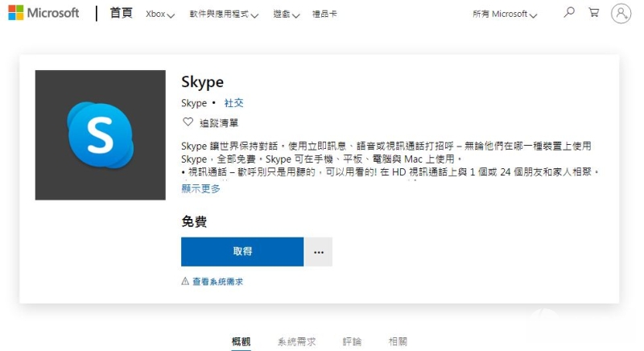The width and height of the screenshot is (644, 351).
Task: Open the three-dots more options button
Action: point(319,252)
